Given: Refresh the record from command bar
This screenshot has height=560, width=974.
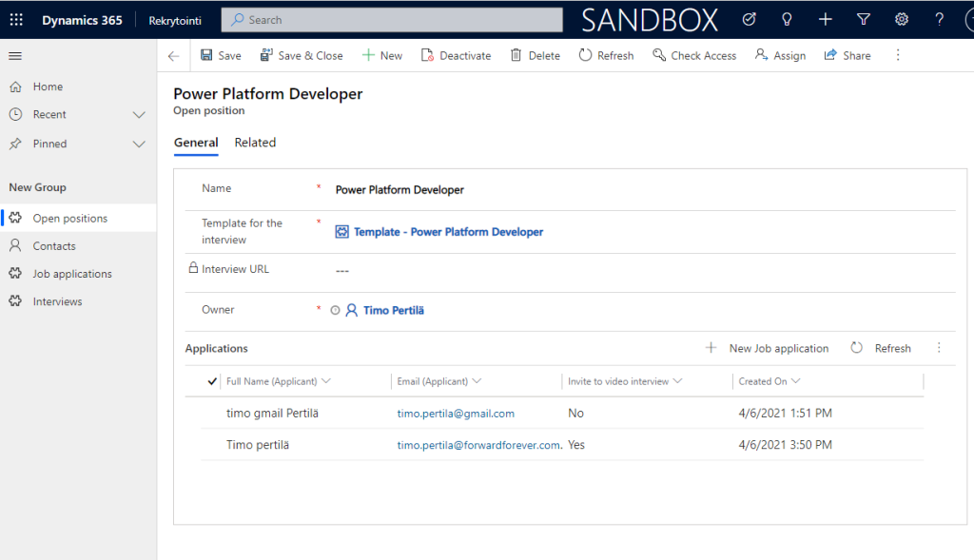Looking at the screenshot, I should pyautogui.click(x=606, y=56).
